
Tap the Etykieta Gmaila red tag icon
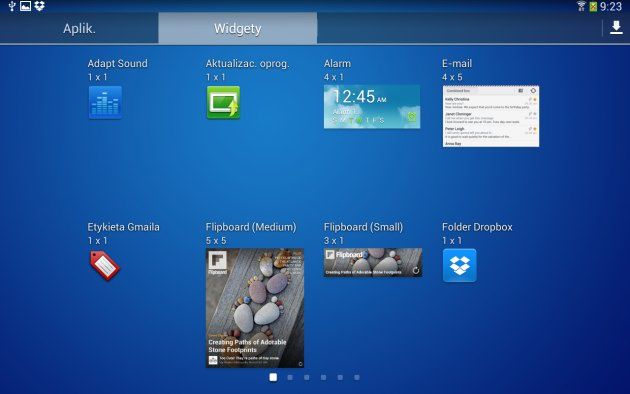point(104,265)
